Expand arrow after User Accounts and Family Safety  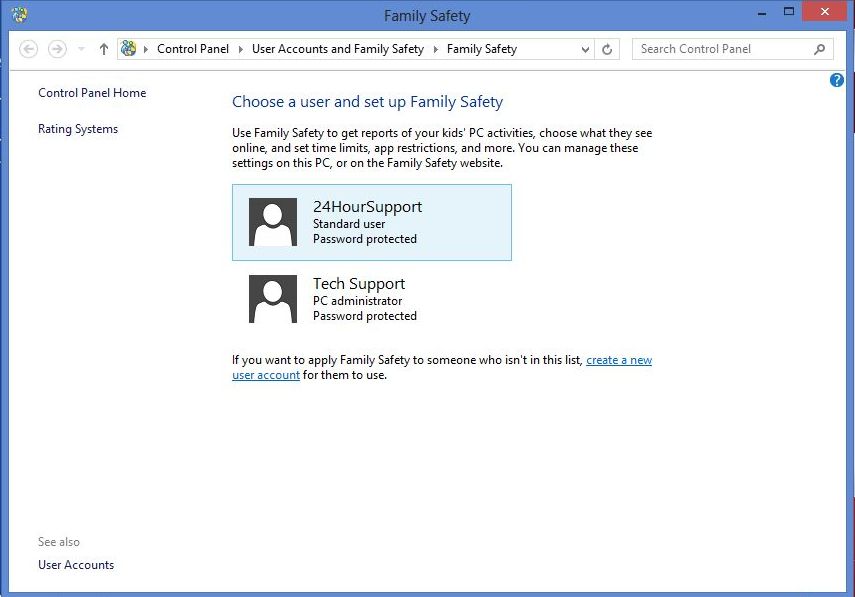click(436, 49)
